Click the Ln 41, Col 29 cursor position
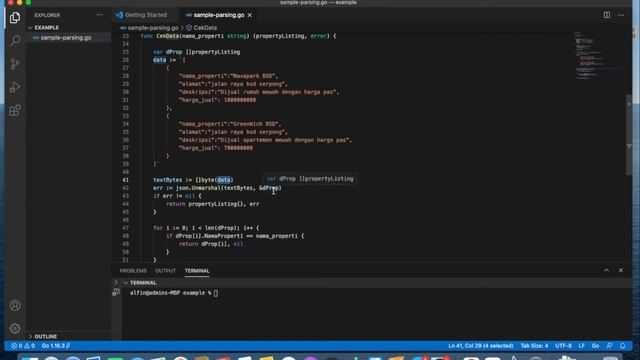This screenshot has width=640, height=360. pyautogui.click(x=480, y=346)
